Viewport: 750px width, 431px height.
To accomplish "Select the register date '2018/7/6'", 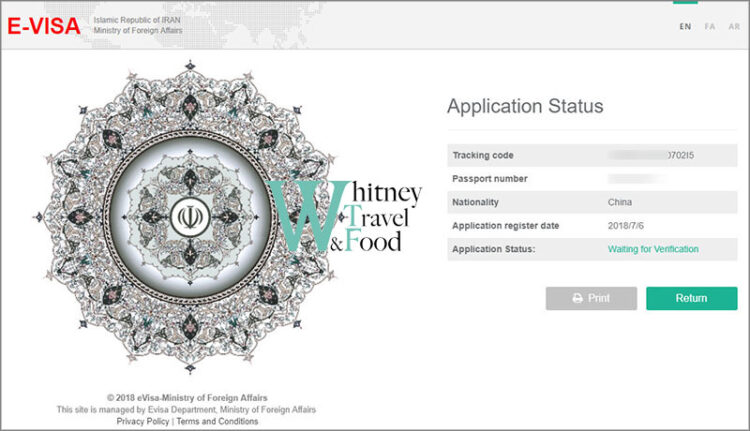I will [626, 226].
